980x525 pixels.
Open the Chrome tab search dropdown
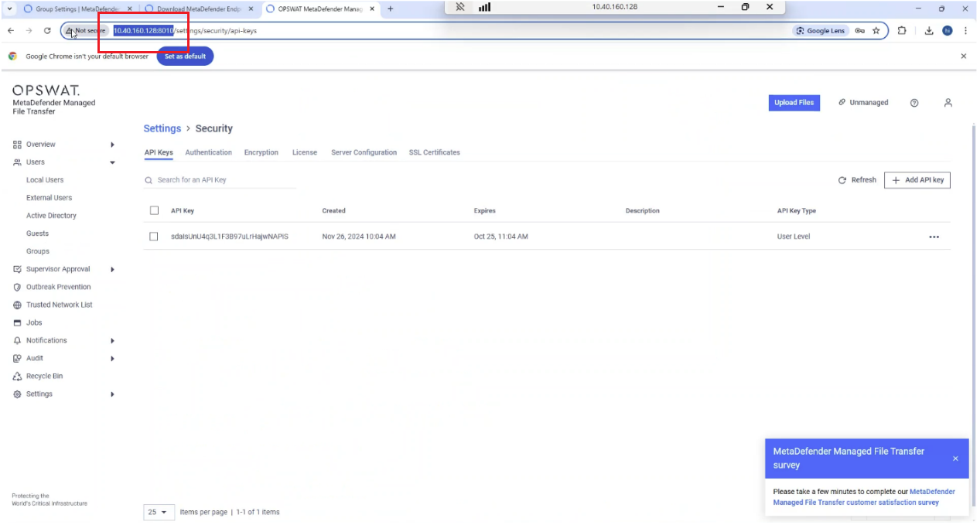pyautogui.click(x=9, y=9)
